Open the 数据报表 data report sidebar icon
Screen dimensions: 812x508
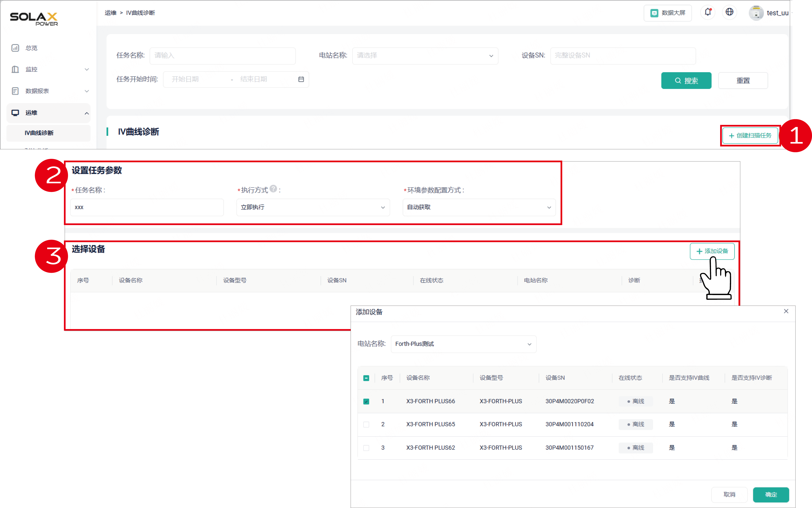(x=15, y=91)
